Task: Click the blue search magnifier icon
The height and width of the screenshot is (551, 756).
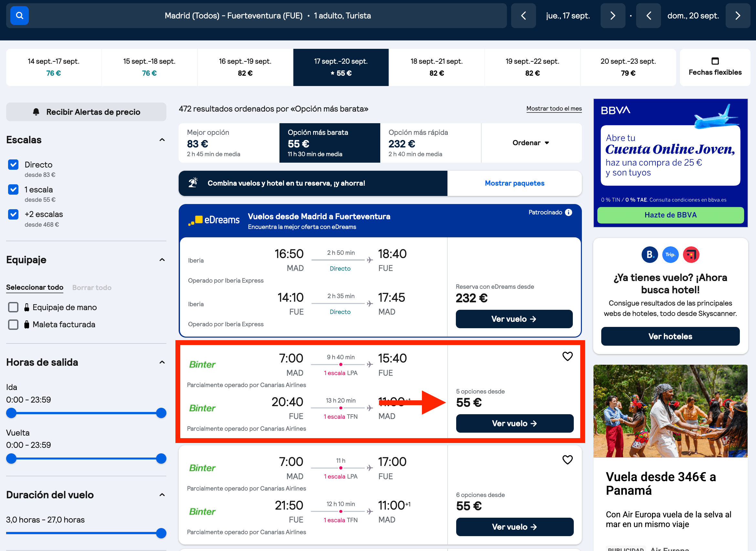Action: [x=19, y=16]
